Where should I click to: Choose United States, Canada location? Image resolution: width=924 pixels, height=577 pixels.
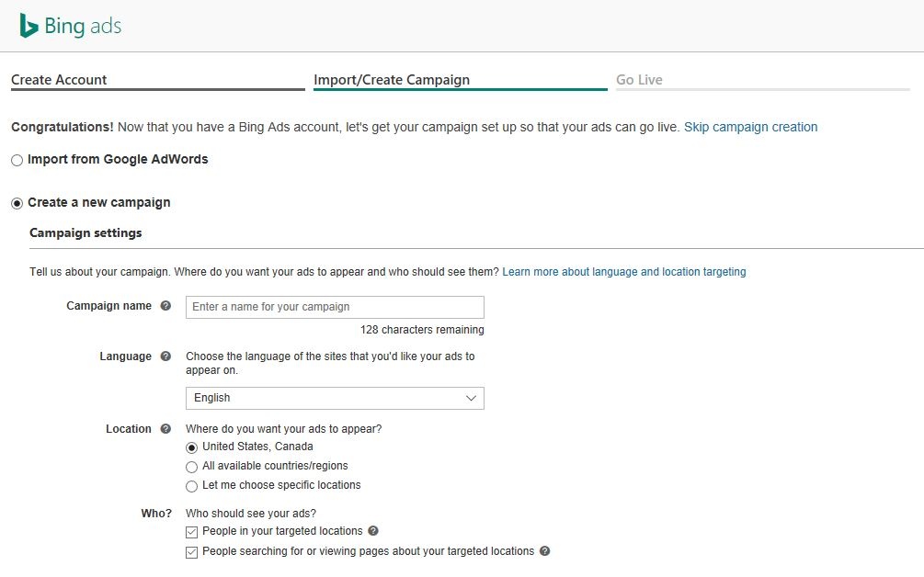pos(191,447)
